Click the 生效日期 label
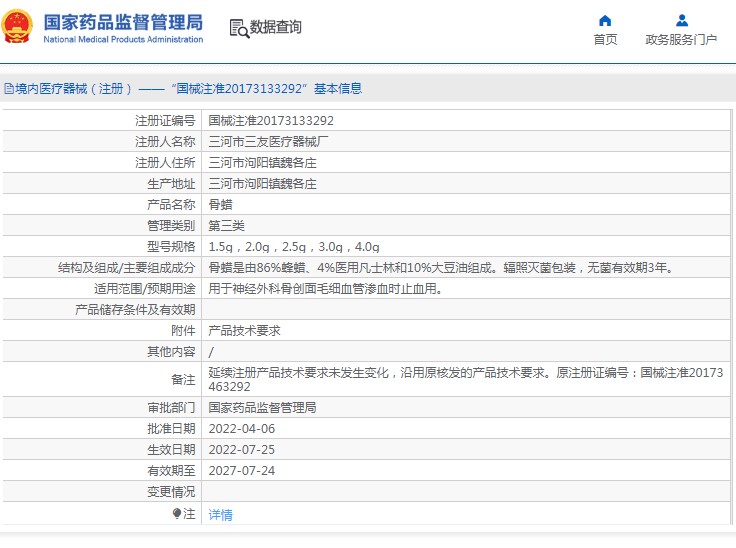The image size is (736, 548). [171, 450]
